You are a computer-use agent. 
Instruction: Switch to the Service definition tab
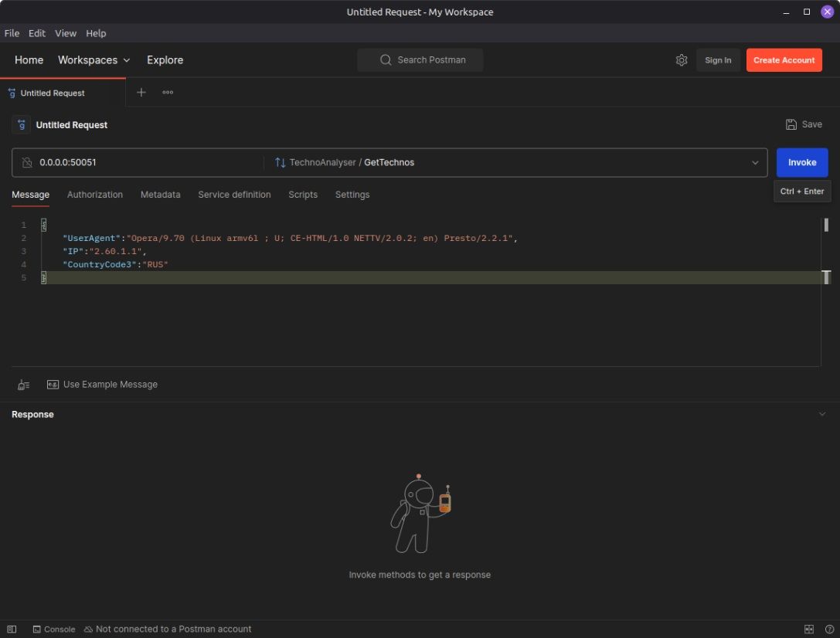234,195
